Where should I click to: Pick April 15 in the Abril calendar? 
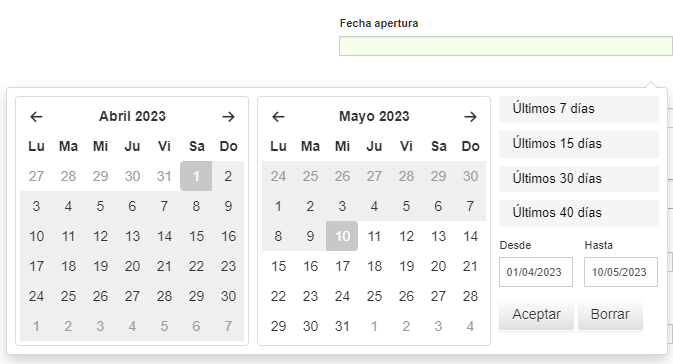tap(196, 236)
